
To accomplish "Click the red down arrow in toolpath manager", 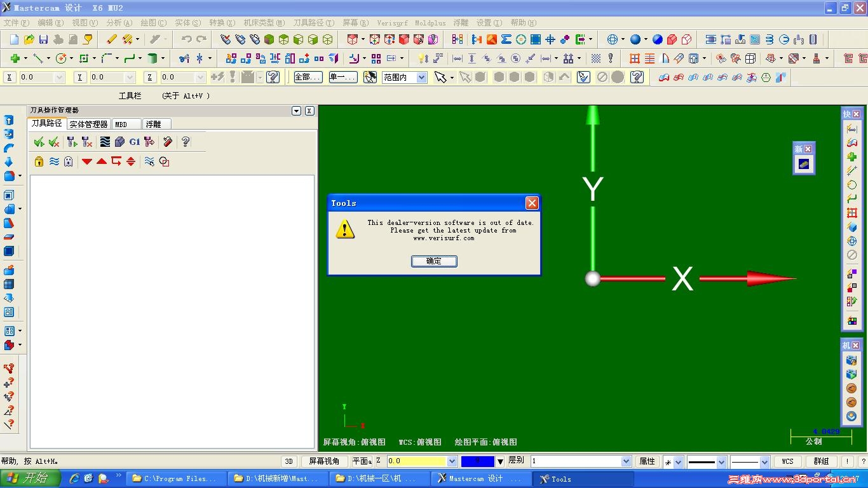I will [x=87, y=161].
